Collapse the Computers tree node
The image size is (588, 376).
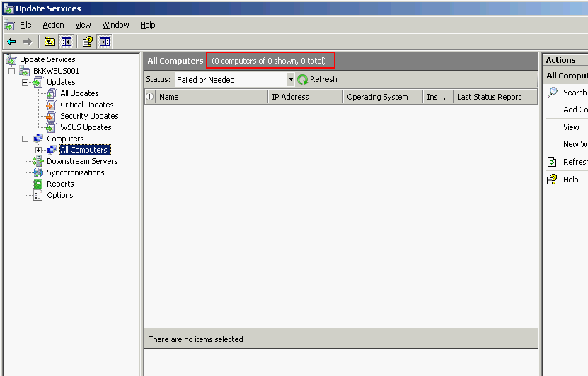tap(25, 139)
